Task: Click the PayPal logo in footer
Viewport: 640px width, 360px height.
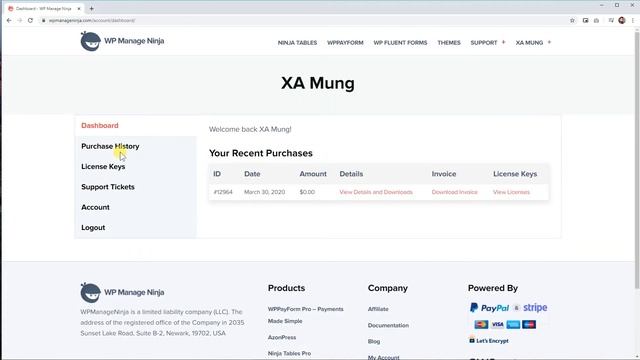Action: 489,308
